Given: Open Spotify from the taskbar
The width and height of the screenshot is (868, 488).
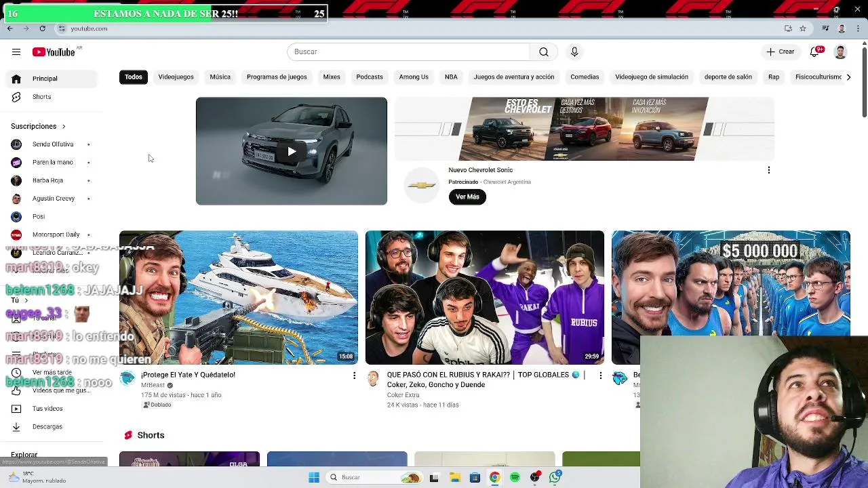Looking at the screenshot, I should (x=515, y=477).
